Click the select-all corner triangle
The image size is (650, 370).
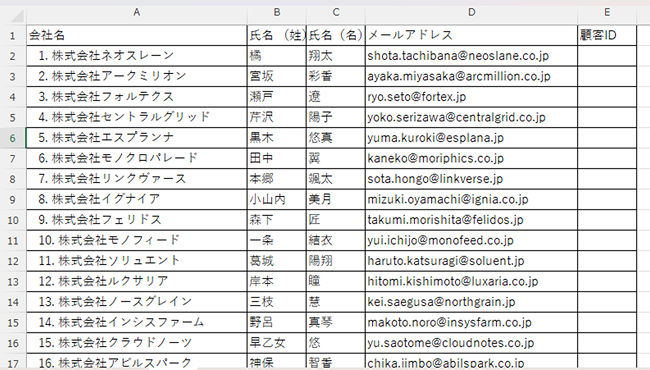[17, 16]
